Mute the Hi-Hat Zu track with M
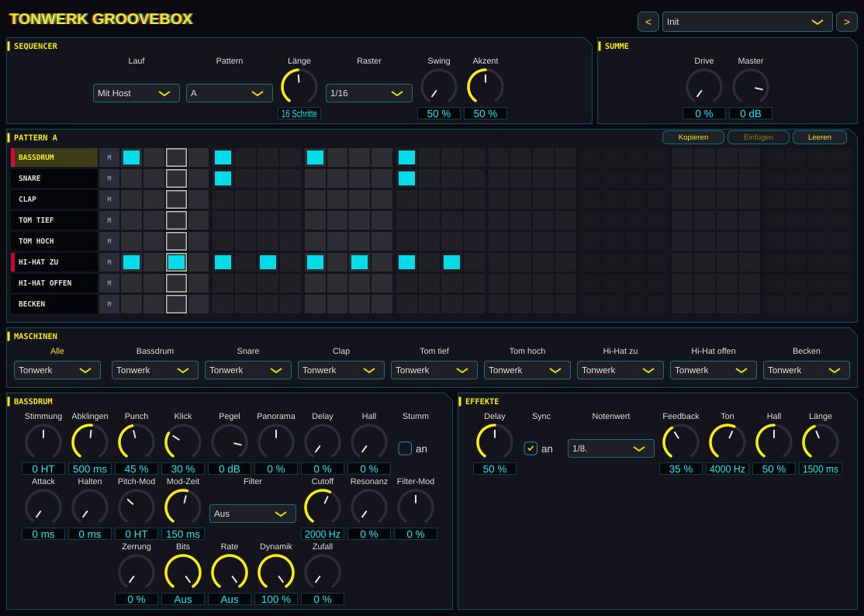This screenshot has height=616, width=864. [109, 262]
